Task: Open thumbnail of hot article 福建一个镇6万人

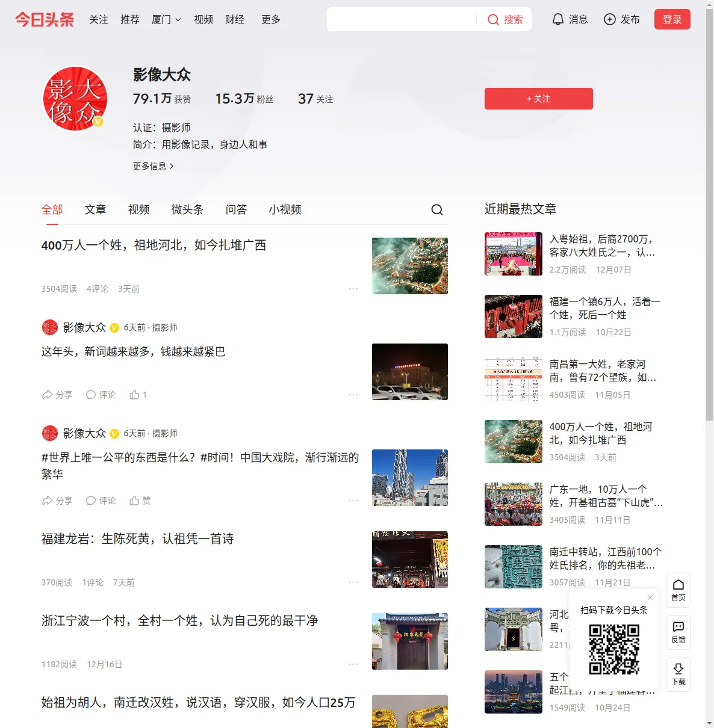Action: [514, 316]
